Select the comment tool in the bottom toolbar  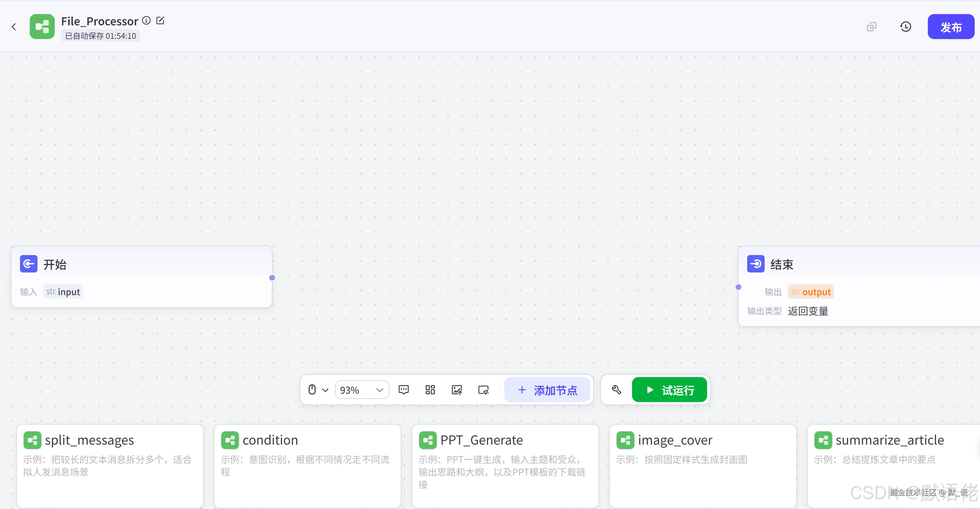403,390
